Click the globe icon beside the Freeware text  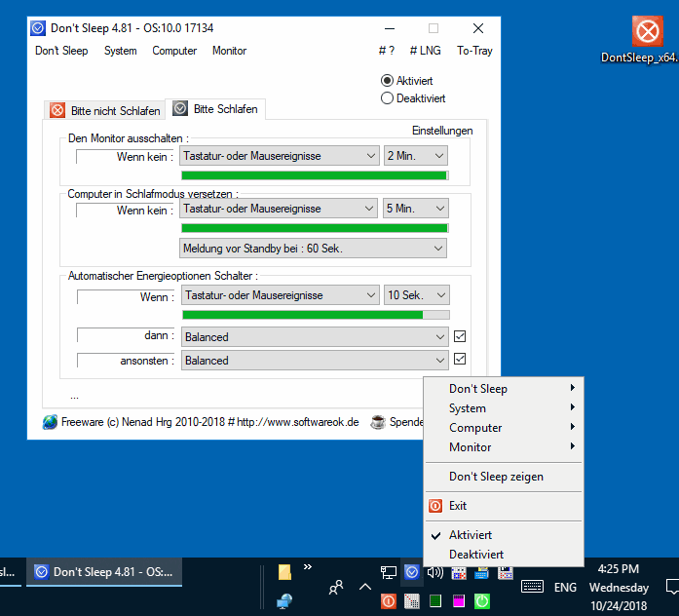click(50, 422)
